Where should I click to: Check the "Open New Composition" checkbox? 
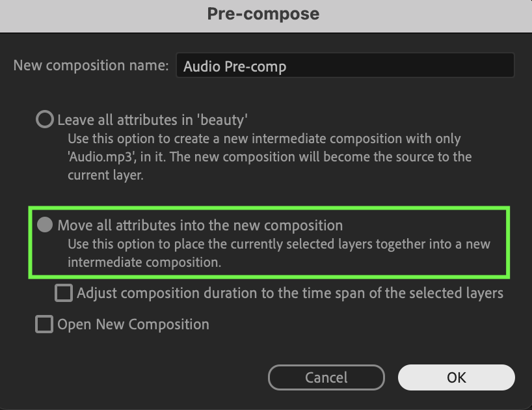(x=44, y=324)
